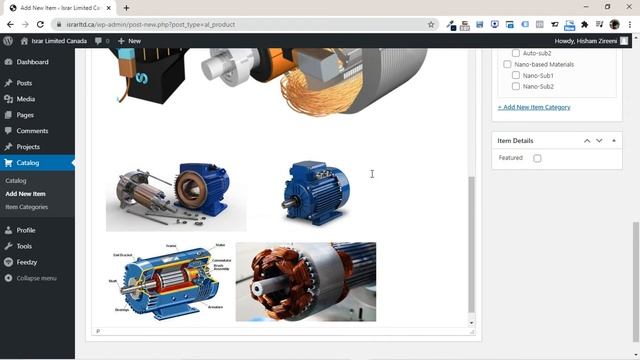Open the WordPress logo menu

[x=8, y=41]
